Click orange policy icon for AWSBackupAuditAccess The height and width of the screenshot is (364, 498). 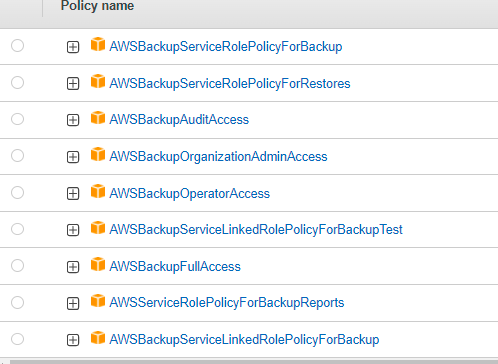tap(98, 118)
